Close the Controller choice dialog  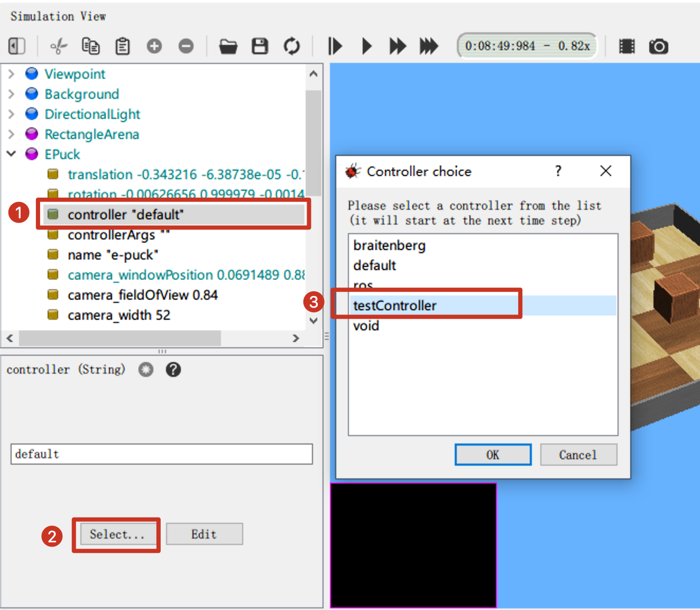[x=606, y=171]
